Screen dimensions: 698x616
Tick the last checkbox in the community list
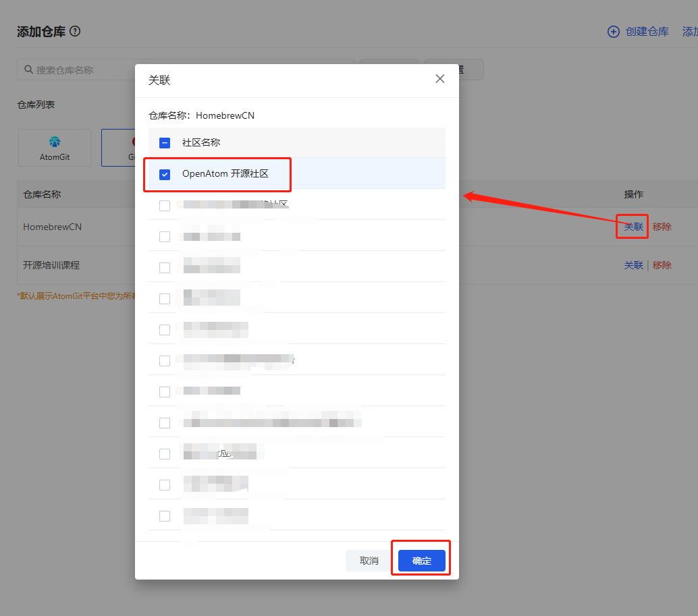165,516
